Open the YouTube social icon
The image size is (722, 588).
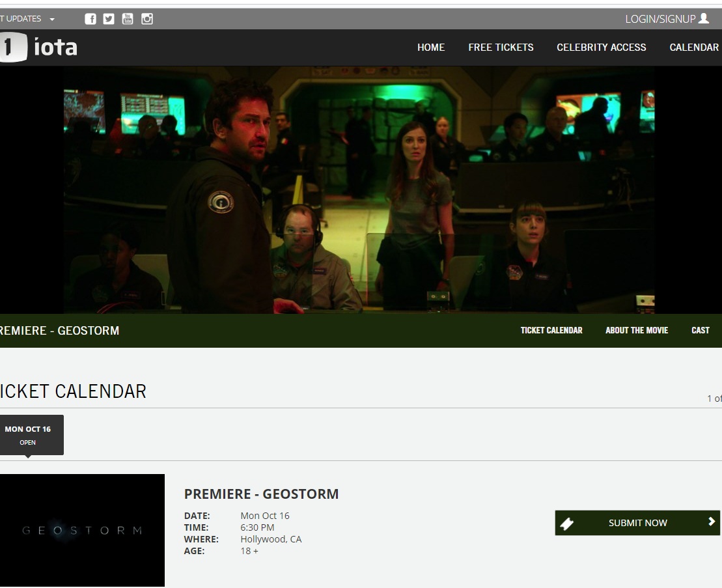pyautogui.click(x=128, y=19)
